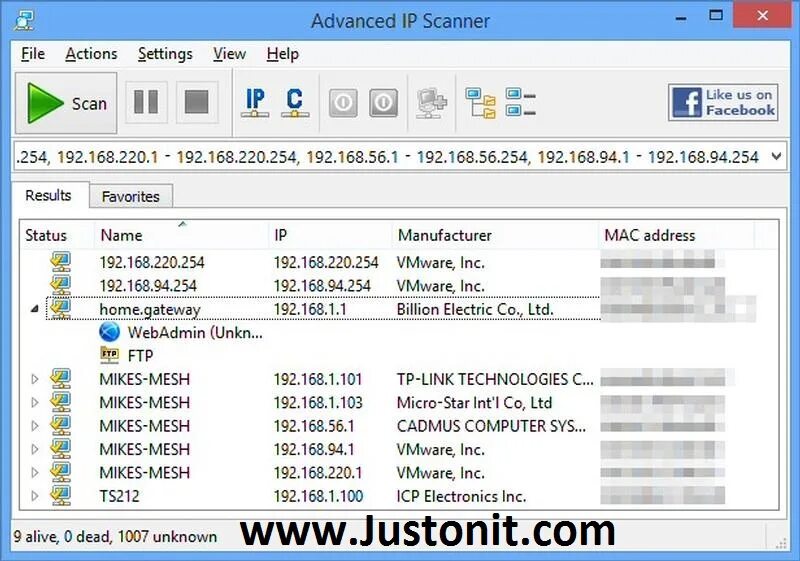800x561 pixels.
Task: Select the name 192.168.220.254 in Name column
Action: (152, 262)
